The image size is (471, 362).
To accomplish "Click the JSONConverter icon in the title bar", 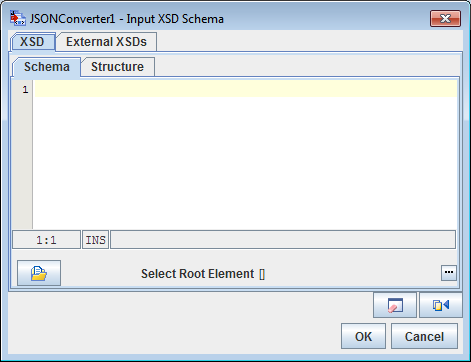I will pyautogui.click(x=18, y=18).
